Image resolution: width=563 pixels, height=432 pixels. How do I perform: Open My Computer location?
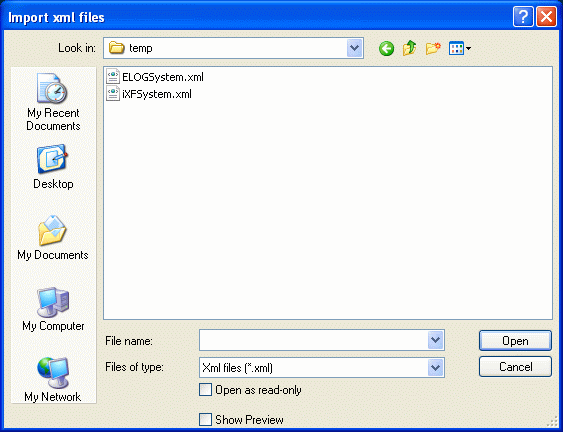click(53, 309)
